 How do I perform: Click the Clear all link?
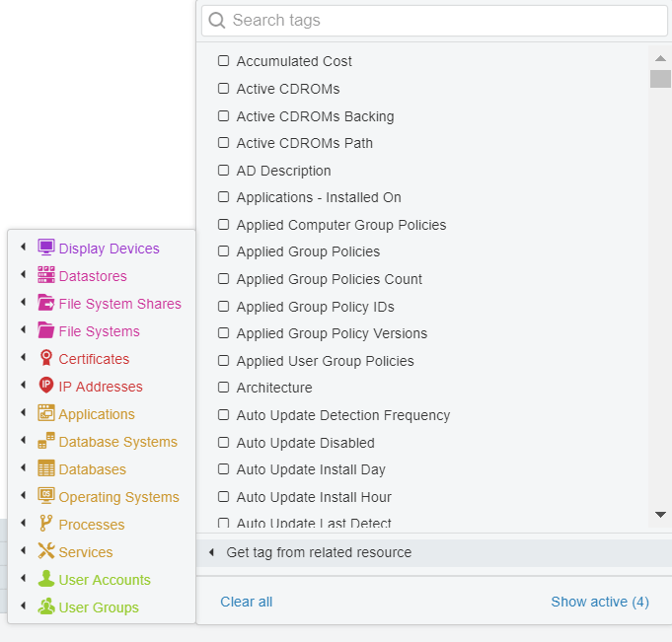[247, 602]
